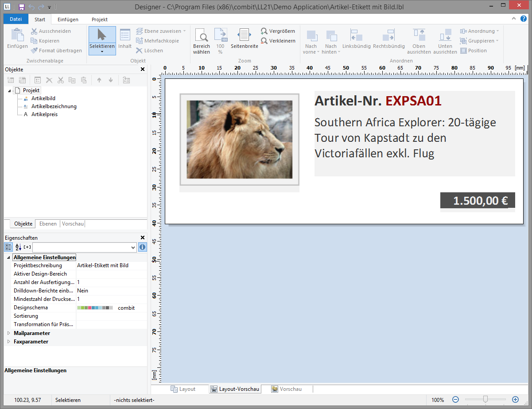
Task: Open the Selektieren tool dropdown arrow
Action: (x=102, y=52)
